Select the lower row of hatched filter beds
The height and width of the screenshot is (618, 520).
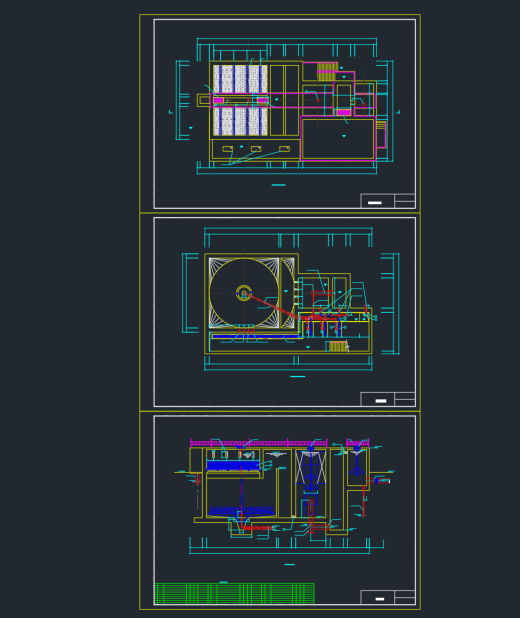pyautogui.click(x=240, y=121)
